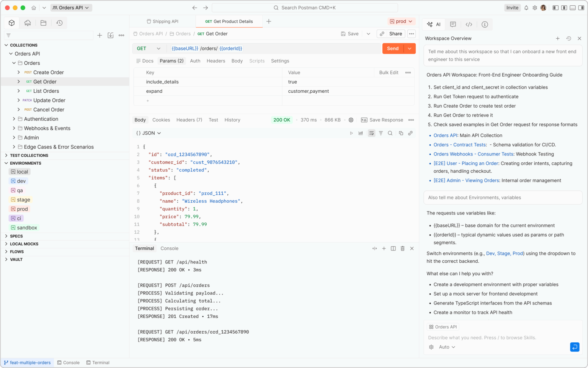
Task: Open the Auto model dropdown in AI input
Action: point(447,347)
